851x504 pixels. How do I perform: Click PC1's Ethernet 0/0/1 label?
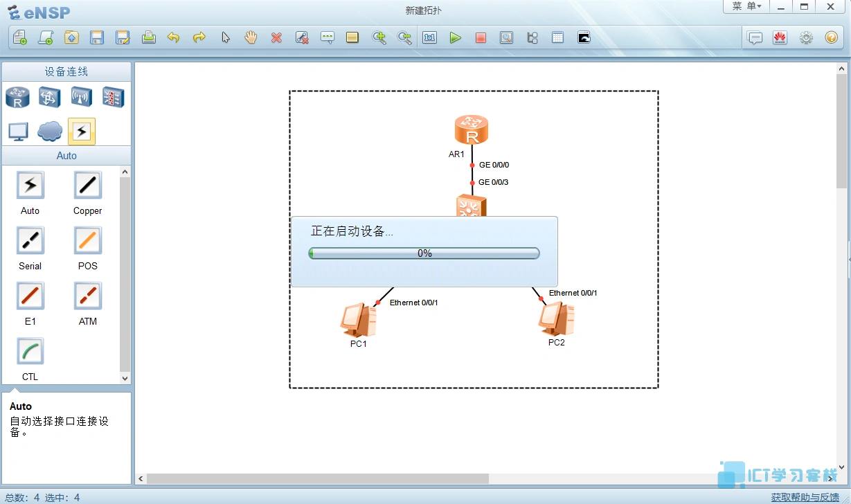click(x=413, y=303)
